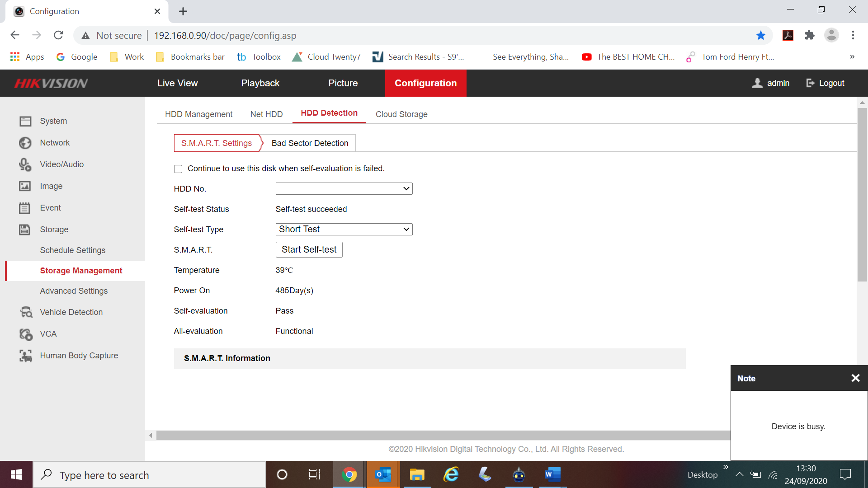Screen dimensions: 868x488
Task: Close the Note popup
Action: (x=855, y=378)
